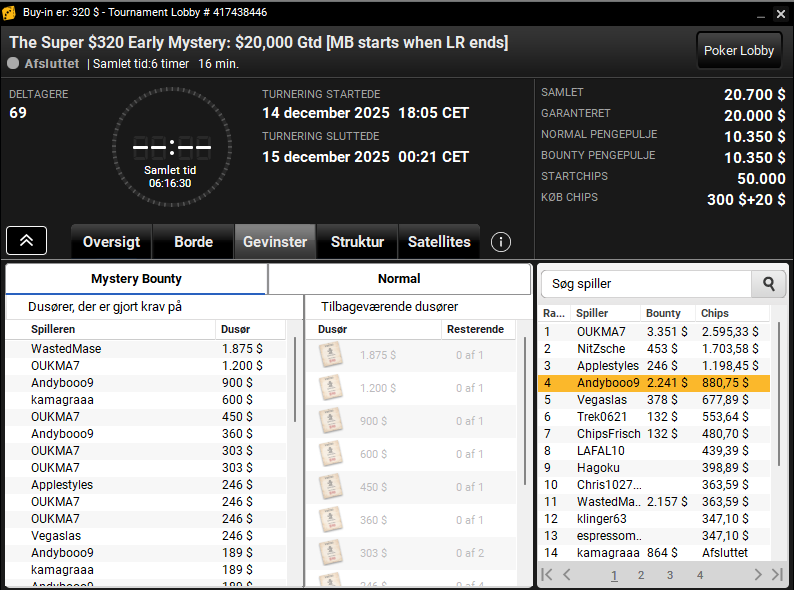Switch to the Struktur tab
The width and height of the screenshot is (794, 590).
click(357, 242)
